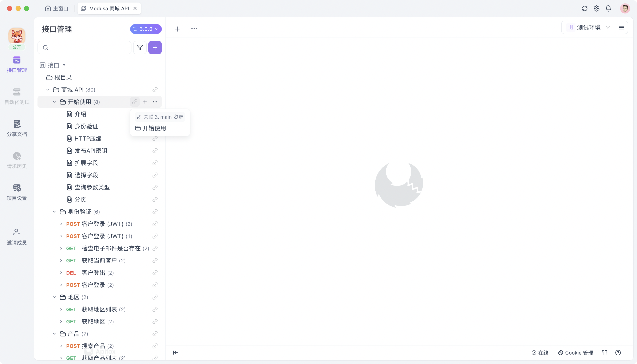637x364 pixels.
Task: Click the 自动化测试 sidebar icon
Action: coord(17,96)
